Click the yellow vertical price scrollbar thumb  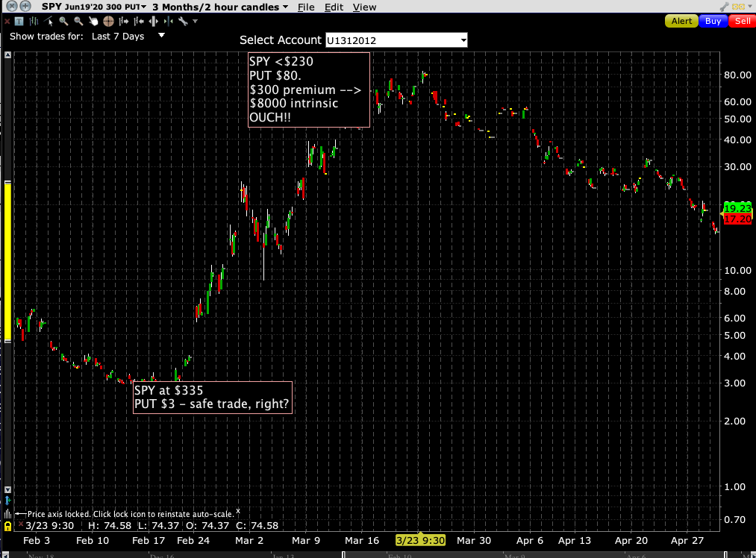[x=7, y=262]
